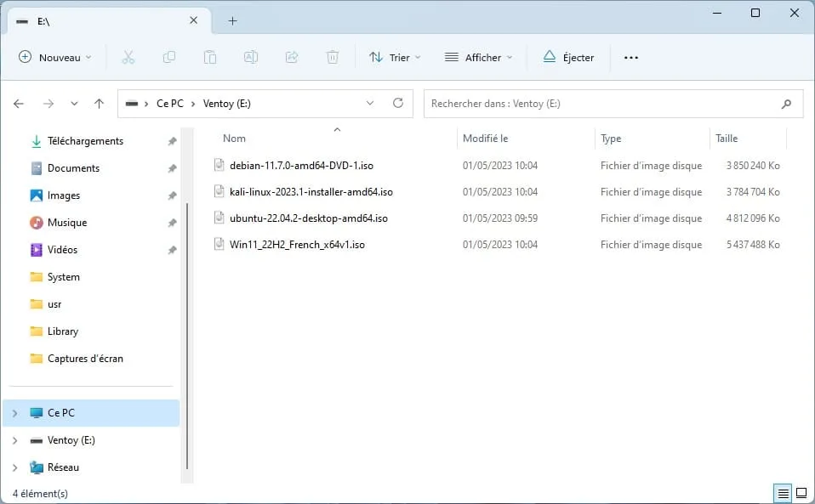The height and width of the screenshot is (504, 815).
Task: Close the E:\ tab
Action: (193, 20)
